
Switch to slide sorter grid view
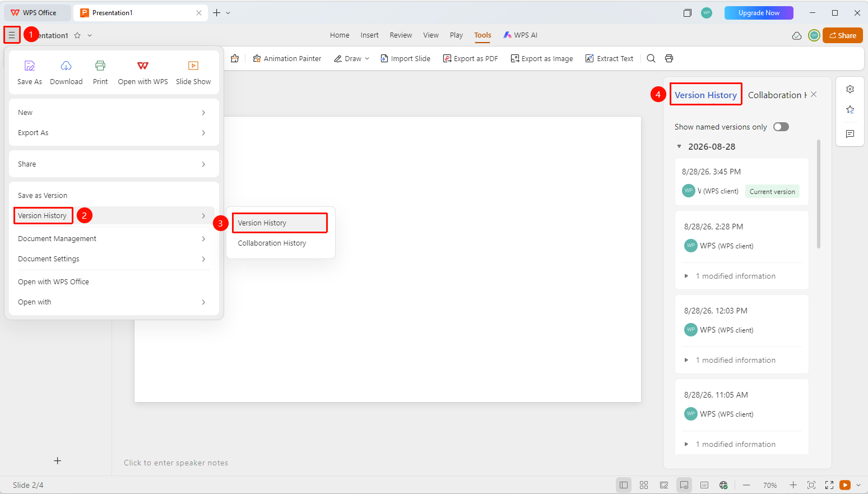[644, 485]
